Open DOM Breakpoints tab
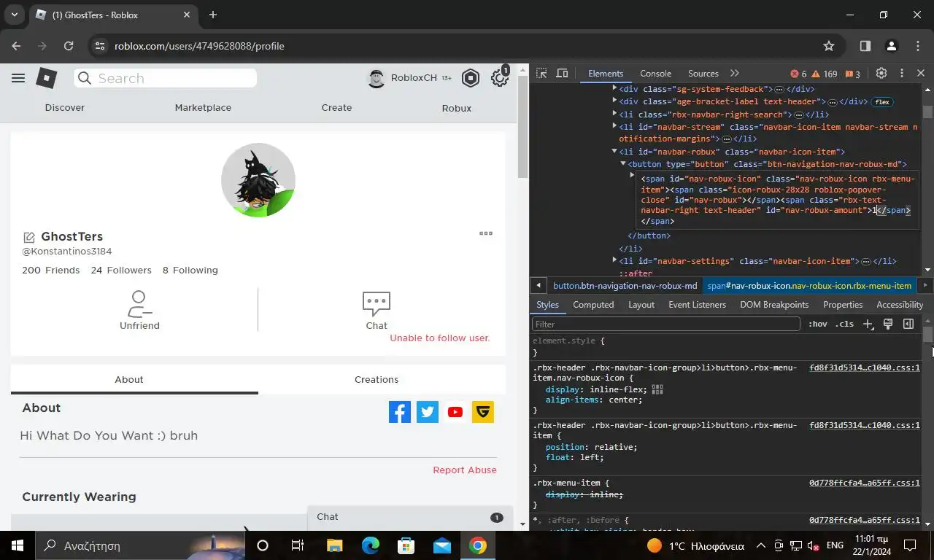Image resolution: width=934 pixels, height=560 pixels. coord(774,305)
